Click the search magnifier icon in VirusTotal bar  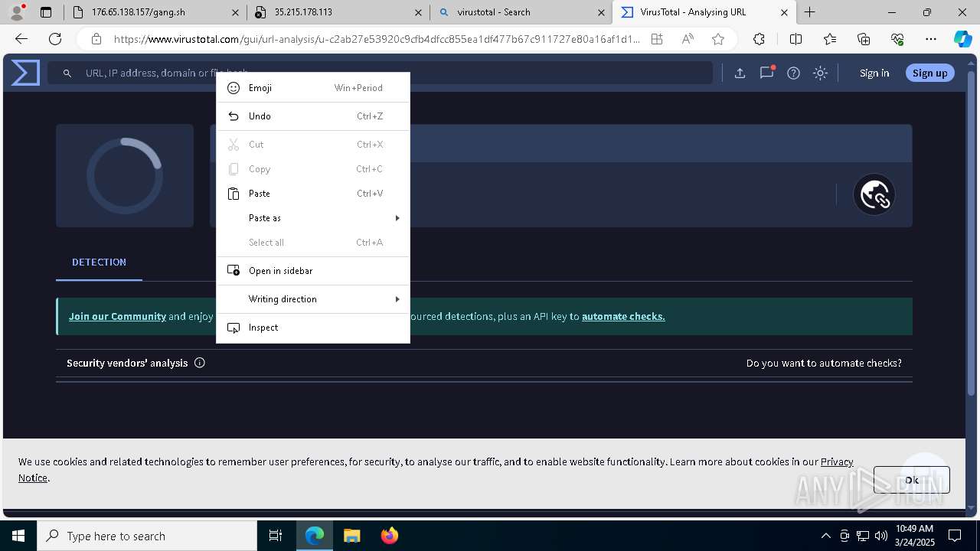click(x=67, y=73)
